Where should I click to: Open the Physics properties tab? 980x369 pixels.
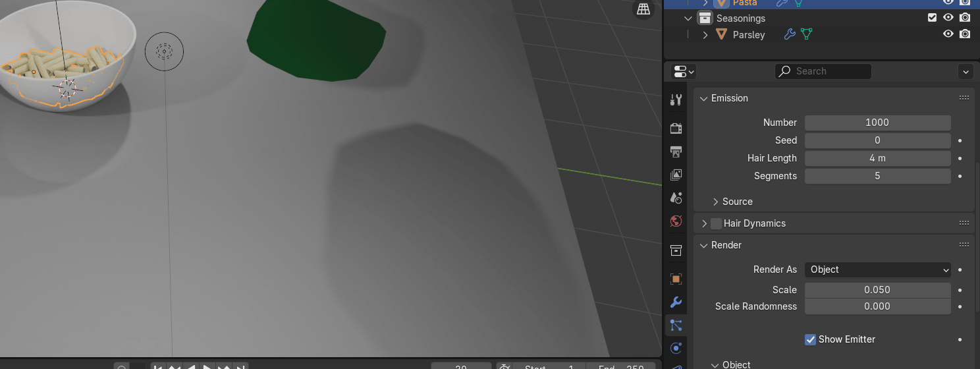pyautogui.click(x=676, y=348)
